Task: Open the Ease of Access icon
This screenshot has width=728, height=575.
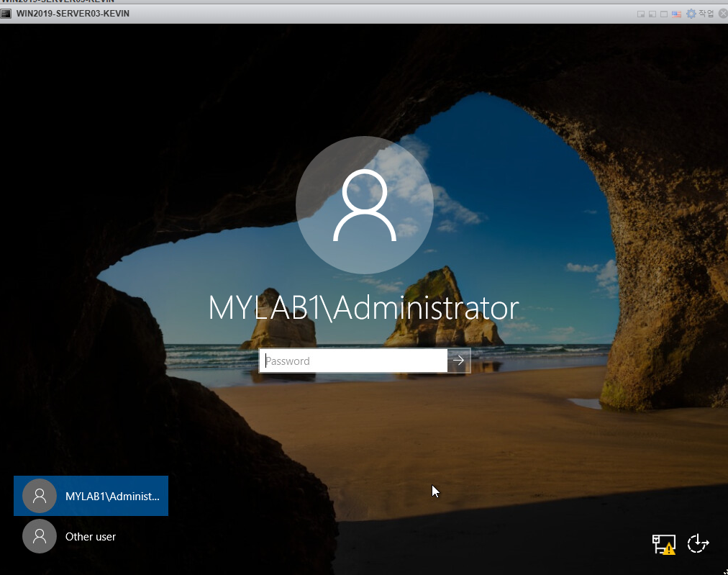Action: click(x=698, y=543)
